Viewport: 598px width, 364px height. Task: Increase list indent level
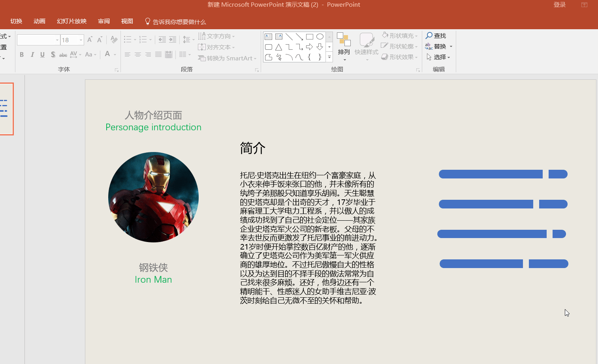click(173, 39)
